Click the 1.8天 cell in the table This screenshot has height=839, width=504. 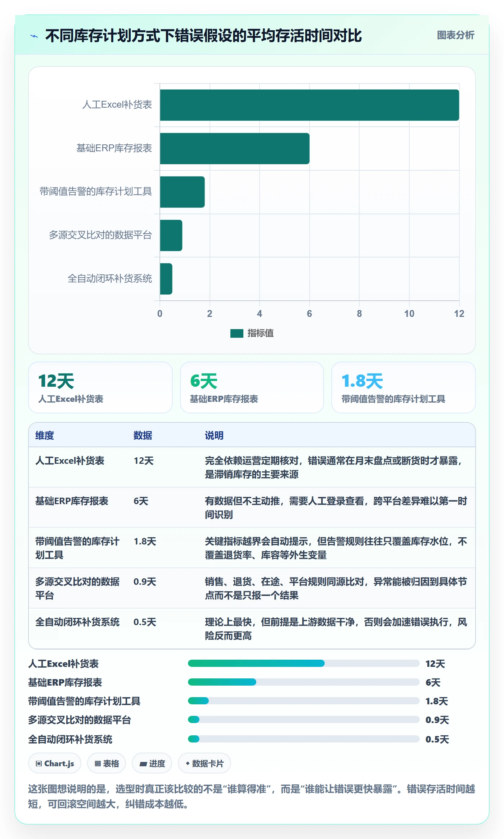[x=145, y=541]
